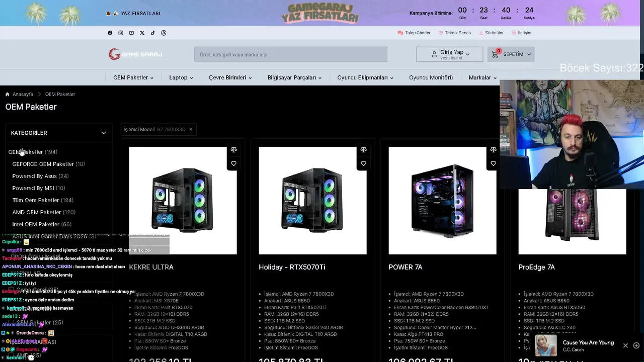Click the ProEdge 7A product title
This screenshot has width=644, height=362.
click(x=536, y=267)
